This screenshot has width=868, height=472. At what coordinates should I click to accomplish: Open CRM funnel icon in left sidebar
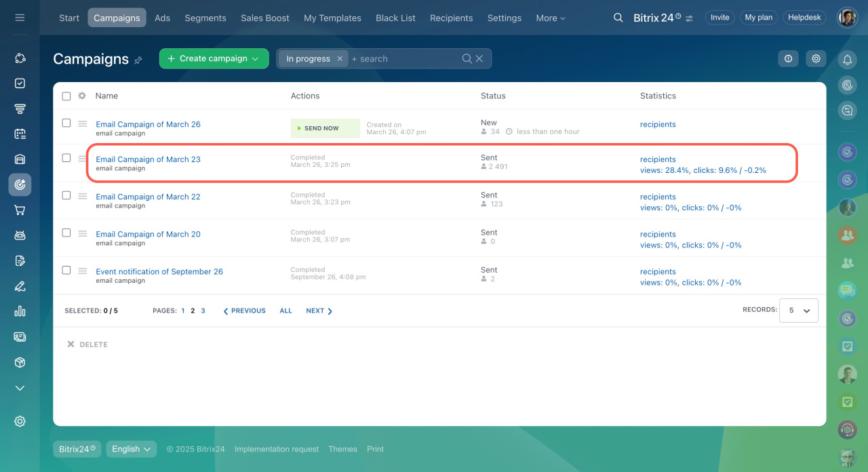[20, 109]
